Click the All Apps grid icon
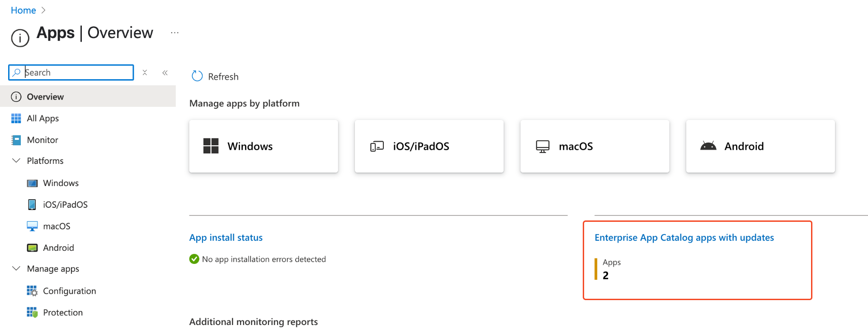Screen dimensions: 868x330 click(16, 118)
